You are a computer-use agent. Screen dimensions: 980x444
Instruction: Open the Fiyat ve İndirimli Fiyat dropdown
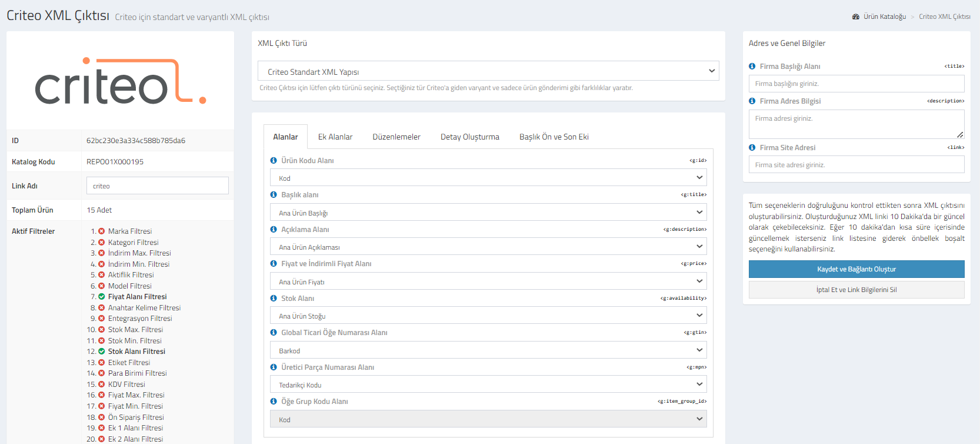pos(488,281)
